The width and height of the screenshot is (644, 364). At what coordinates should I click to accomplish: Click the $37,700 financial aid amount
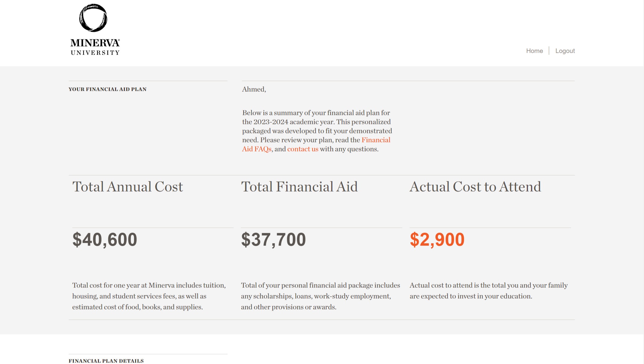[x=273, y=240]
